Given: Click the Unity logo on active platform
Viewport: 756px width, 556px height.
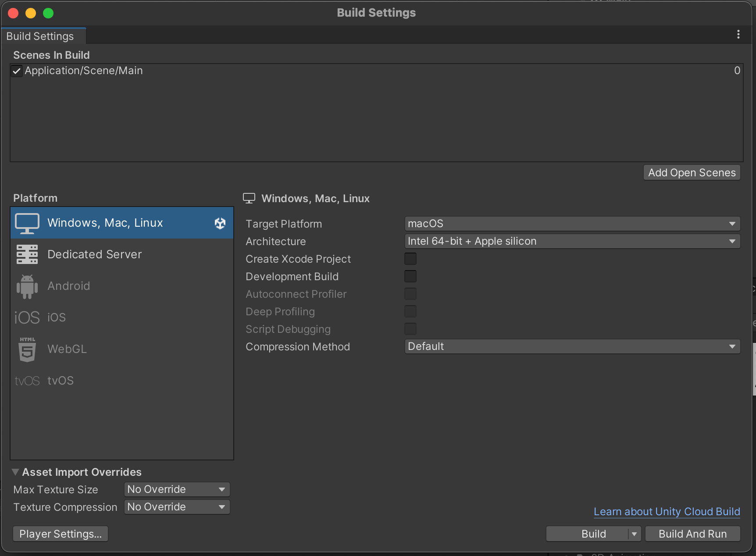Looking at the screenshot, I should pos(220,223).
